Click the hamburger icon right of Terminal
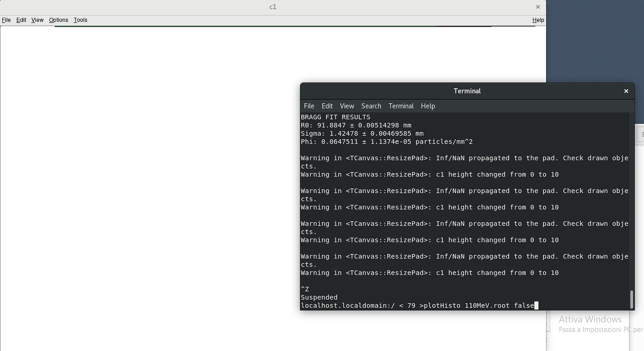Image resolution: width=644 pixels, height=351 pixels. [x=642, y=134]
